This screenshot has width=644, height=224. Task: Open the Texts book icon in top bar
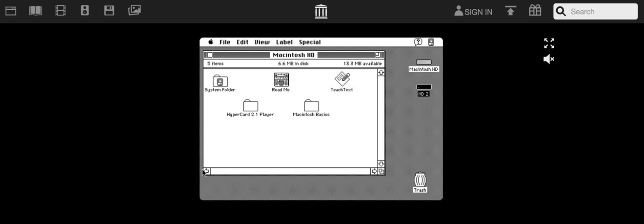[x=36, y=11]
